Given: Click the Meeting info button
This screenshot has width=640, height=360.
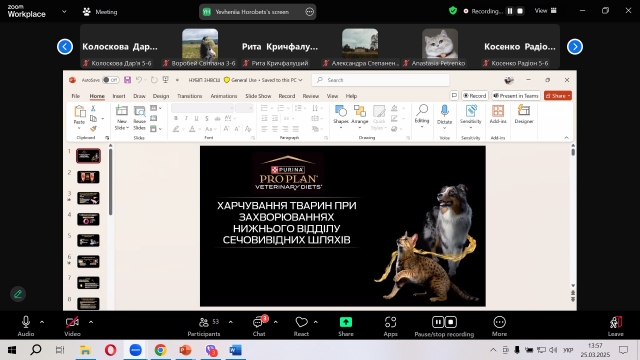Looking at the screenshot, I should pyautogui.click(x=100, y=12).
